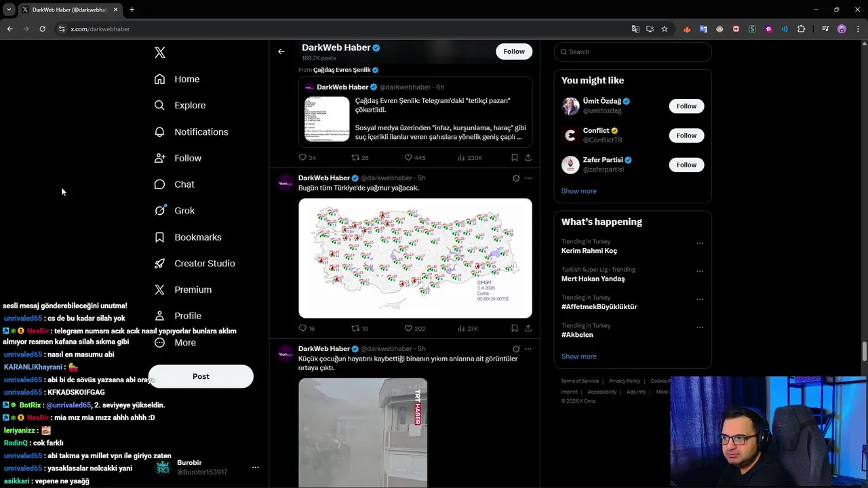Open the #AffetmekBüyüklüktür trend
The width and height of the screenshot is (868, 488).
tap(599, 306)
